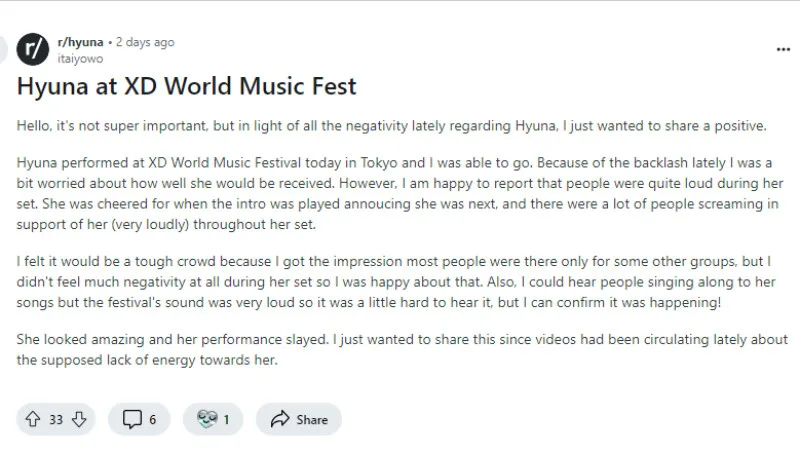
Task: Click the speech bubble comments icon
Action: point(132,420)
